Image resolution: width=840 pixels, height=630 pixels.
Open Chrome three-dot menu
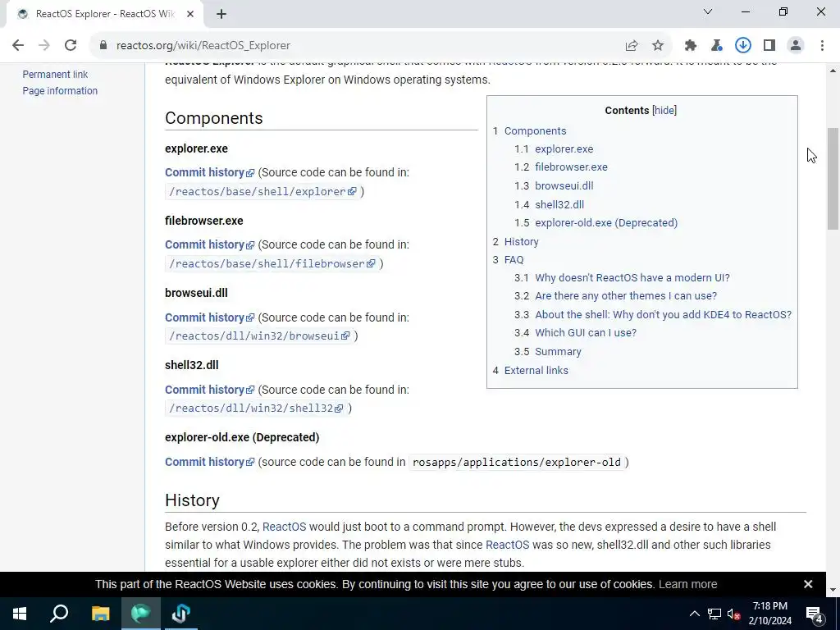tap(822, 46)
